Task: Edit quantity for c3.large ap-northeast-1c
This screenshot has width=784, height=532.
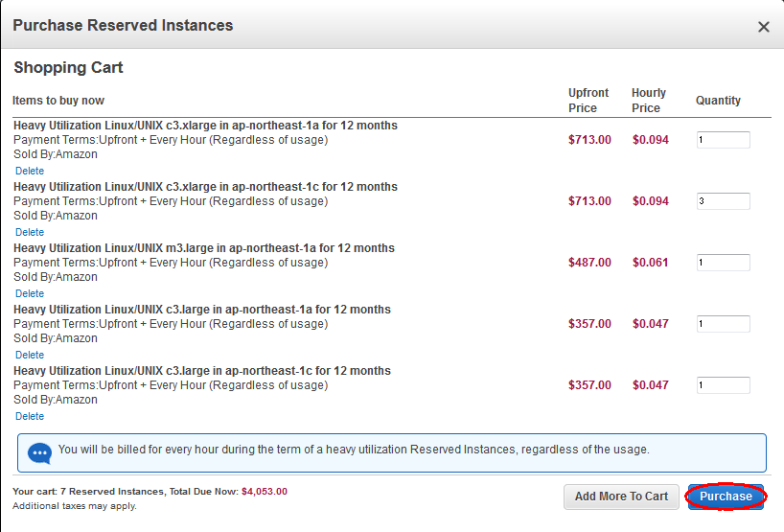Action: click(723, 385)
